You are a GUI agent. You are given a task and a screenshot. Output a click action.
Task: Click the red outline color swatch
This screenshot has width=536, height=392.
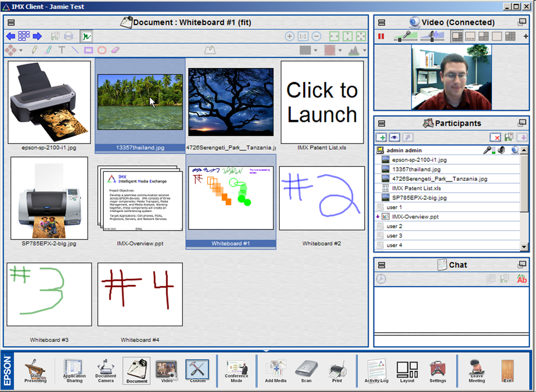[330, 50]
